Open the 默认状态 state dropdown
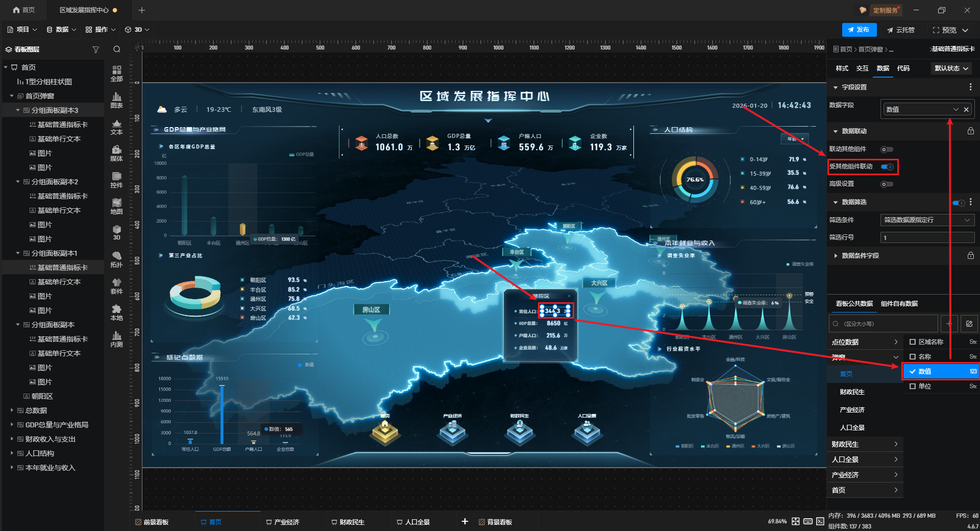The height and width of the screenshot is (531, 980). (951, 68)
